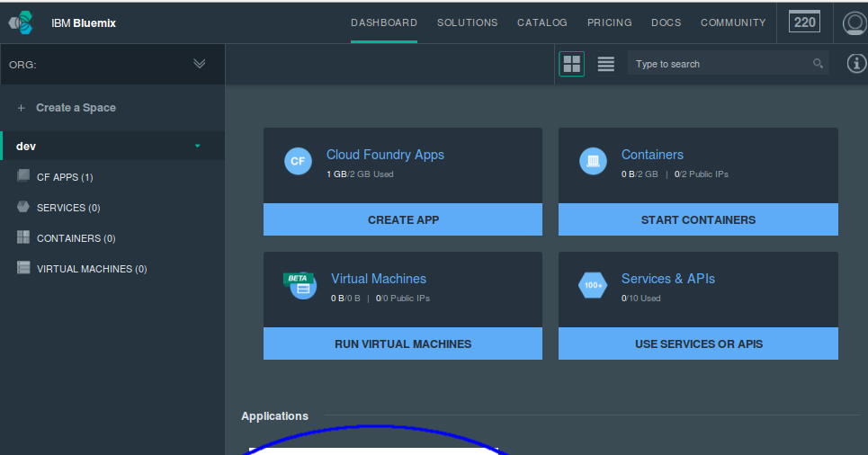
Task: Click the 0/10 Used text
Action: (640, 299)
